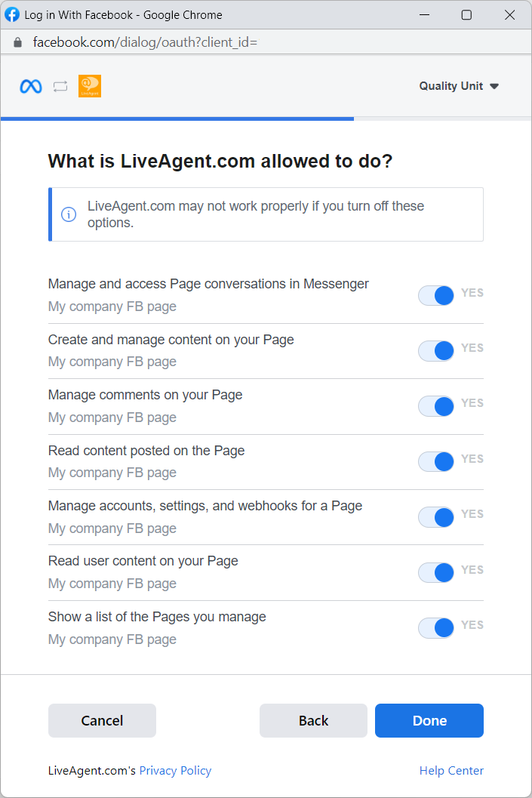Select the orange LiveAgent app icon

pos(89,86)
